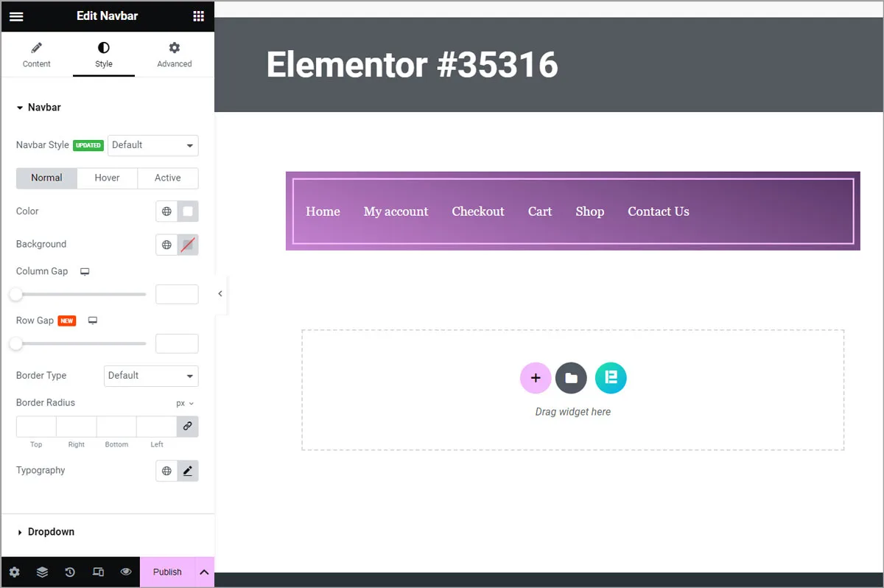
Task: Open the Border Radius px unit selector
Action: (x=185, y=404)
